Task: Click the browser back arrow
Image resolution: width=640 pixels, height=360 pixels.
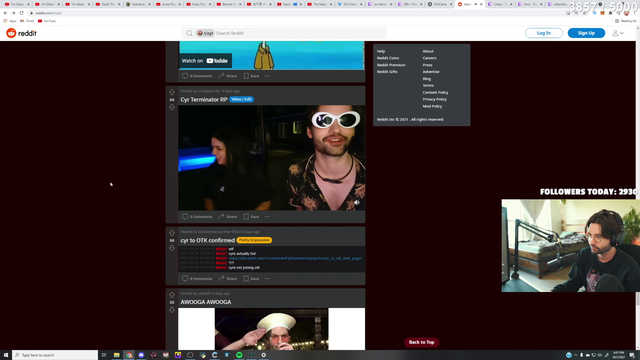Action: [x=5, y=13]
